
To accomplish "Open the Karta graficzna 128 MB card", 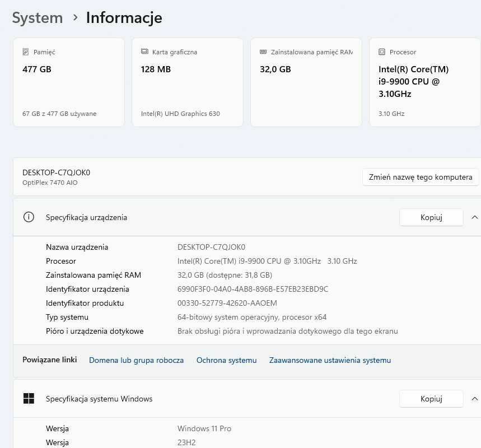I will 188,83.
